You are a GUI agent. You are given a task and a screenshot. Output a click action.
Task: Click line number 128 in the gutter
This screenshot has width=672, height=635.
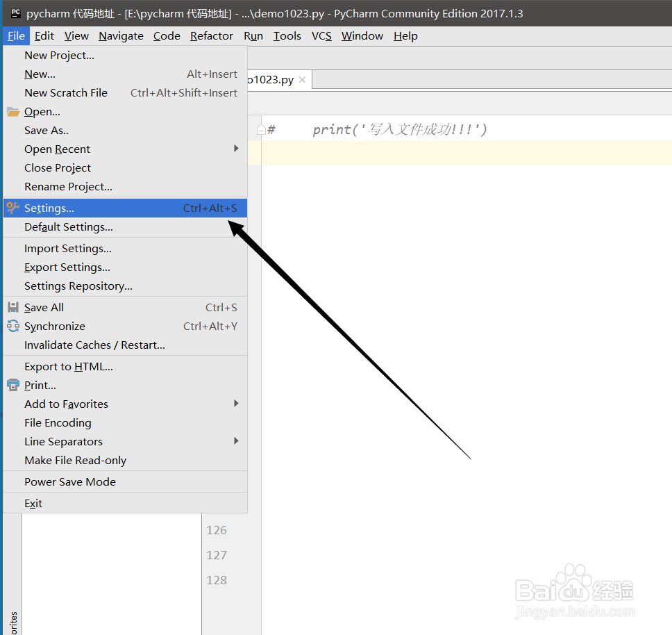point(217,580)
